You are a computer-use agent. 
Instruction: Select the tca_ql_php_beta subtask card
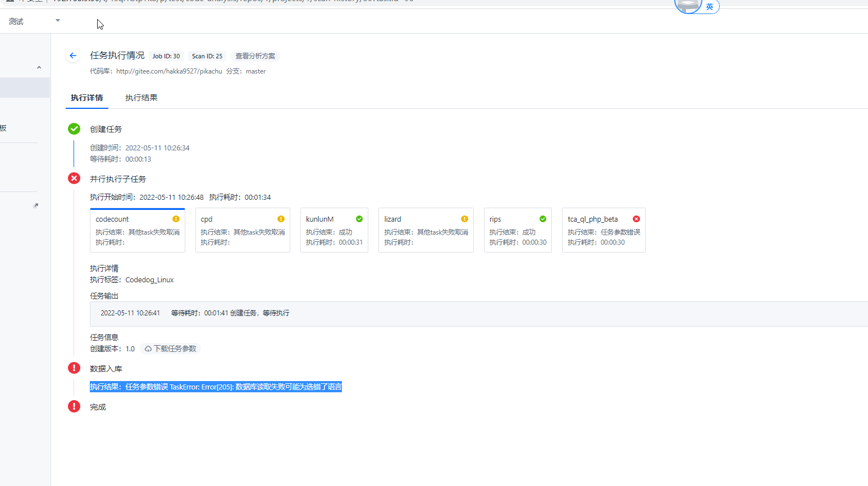point(604,230)
